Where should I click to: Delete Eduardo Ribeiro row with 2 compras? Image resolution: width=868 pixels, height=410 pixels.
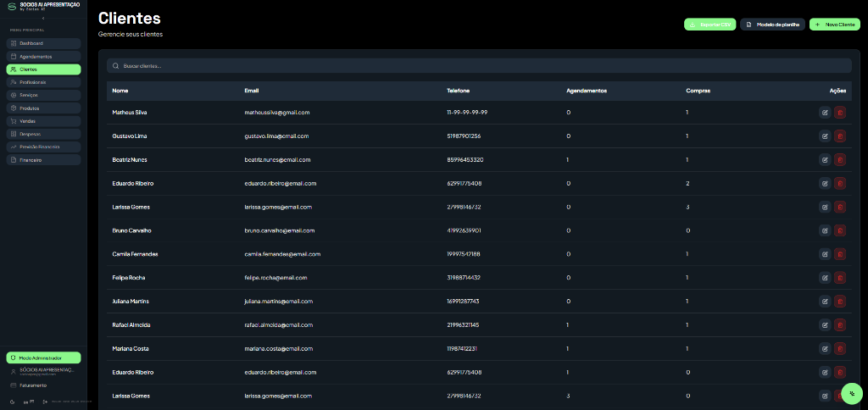click(840, 183)
